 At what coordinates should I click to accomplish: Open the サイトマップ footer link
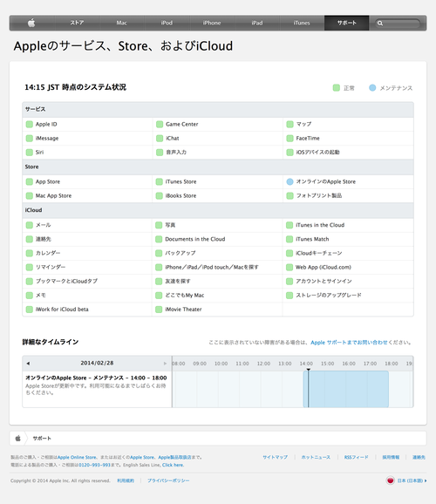point(275,457)
